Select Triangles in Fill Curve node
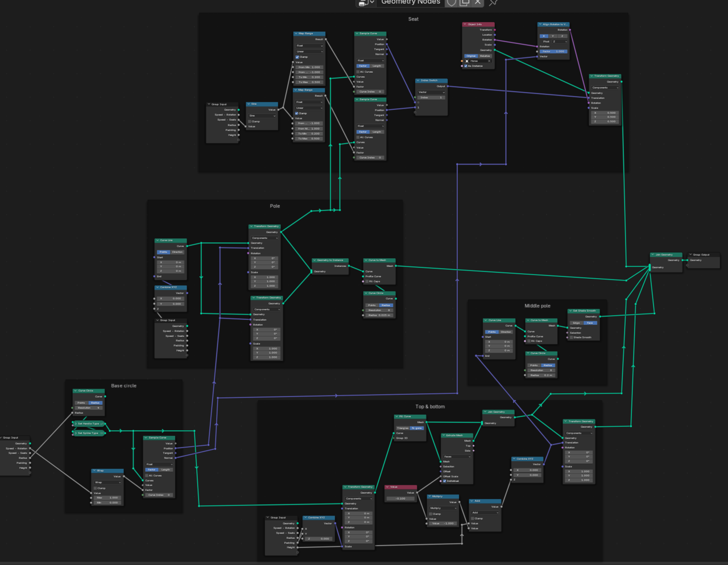 point(403,428)
